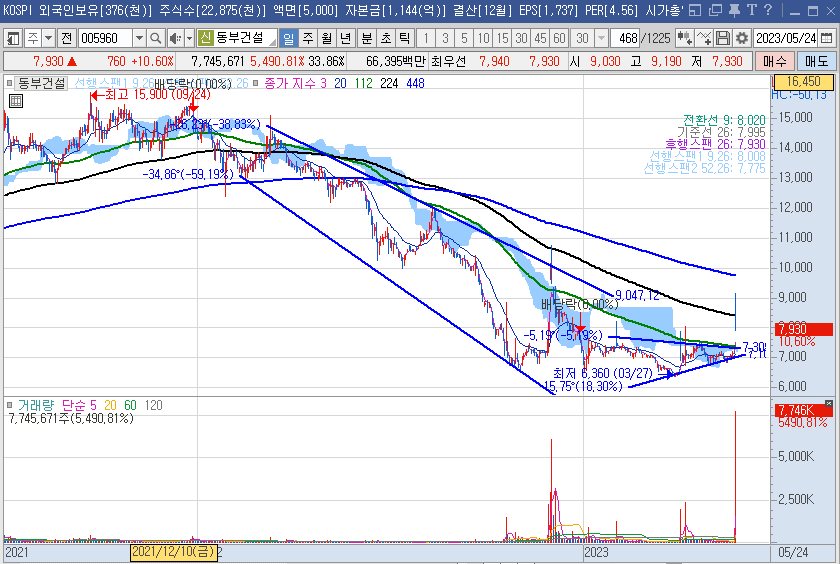840x564 pixels.
Task: Click the 최고 15,900 (09/24) high label
Action: (158, 95)
